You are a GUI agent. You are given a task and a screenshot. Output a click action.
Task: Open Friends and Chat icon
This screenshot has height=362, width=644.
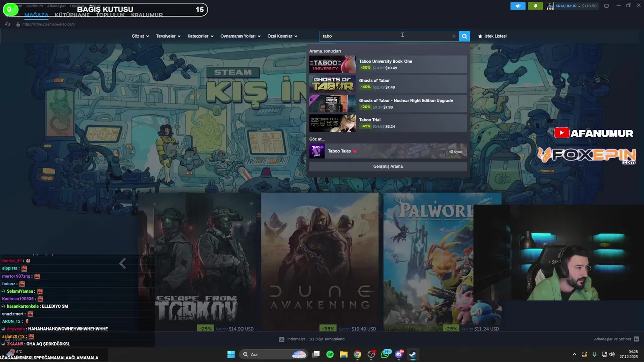point(636,339)
